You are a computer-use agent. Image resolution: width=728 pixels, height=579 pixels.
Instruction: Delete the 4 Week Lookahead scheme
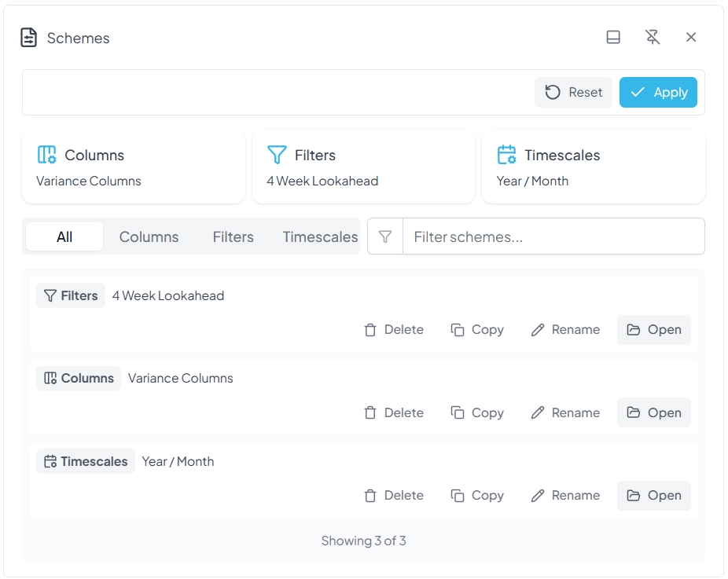(x=394, y=330)
